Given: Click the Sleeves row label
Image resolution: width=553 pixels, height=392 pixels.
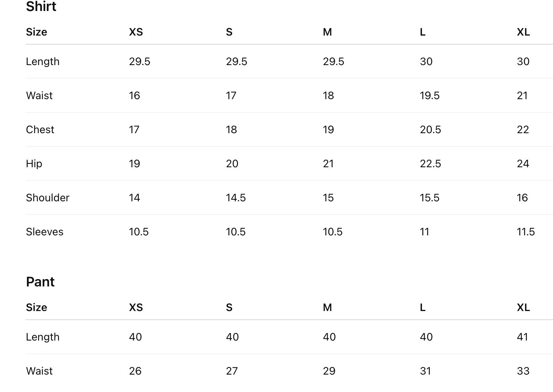Looking at the screenshot, I should pyautogui.click(x=45, y=232).
